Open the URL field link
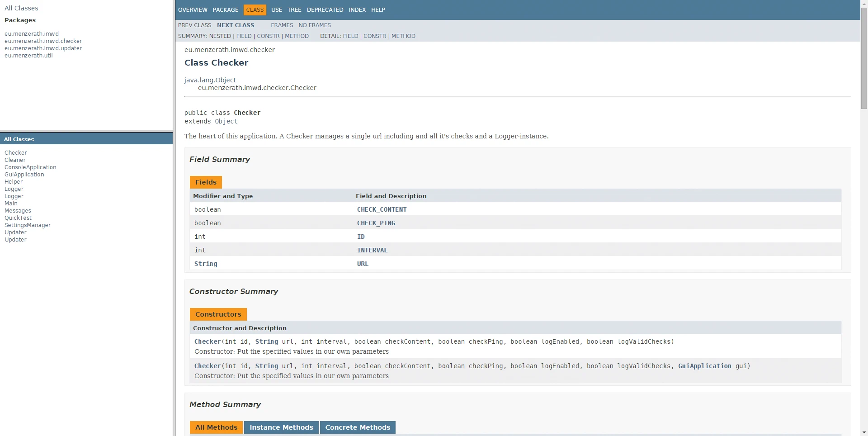868x436 pixels. point(363,264)
